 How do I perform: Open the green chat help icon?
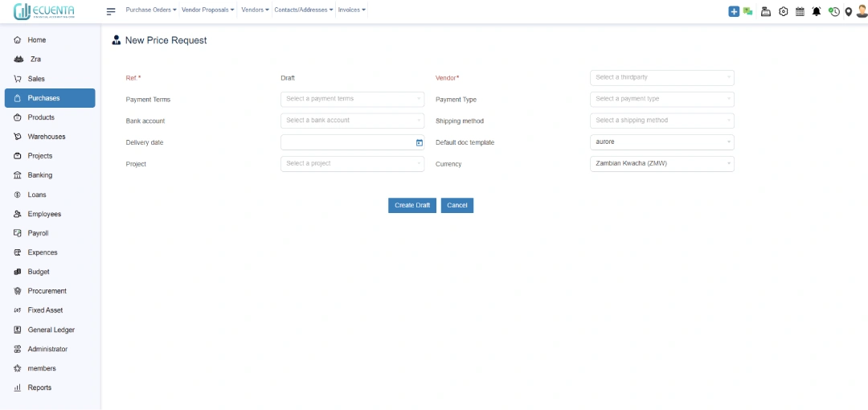click(748, 11)
